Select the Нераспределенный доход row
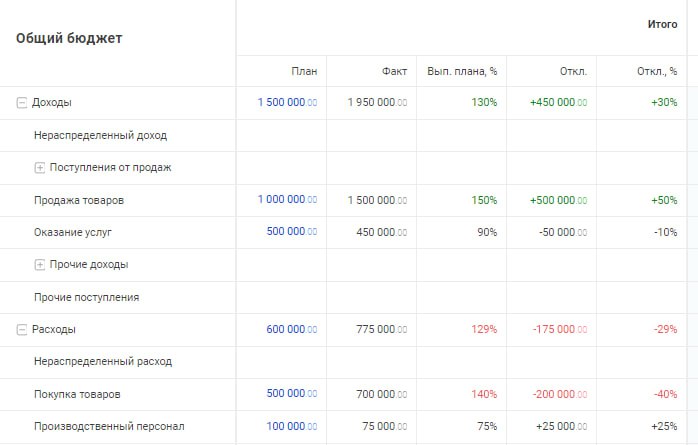The image size is (698, 445). click(x=100, y=135)
